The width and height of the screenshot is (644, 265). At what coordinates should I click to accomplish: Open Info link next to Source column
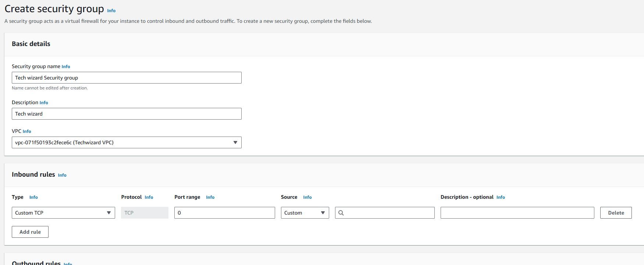click(x=307, y=197)
